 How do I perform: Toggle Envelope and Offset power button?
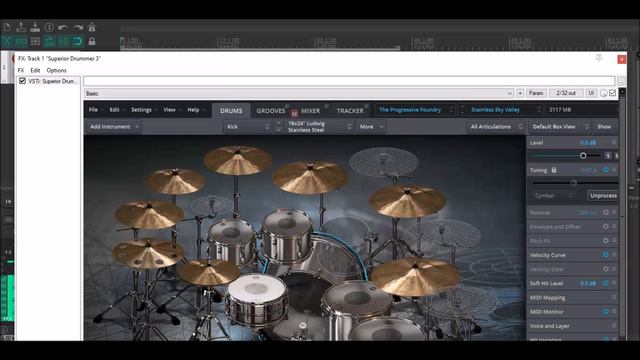(606, 227)
